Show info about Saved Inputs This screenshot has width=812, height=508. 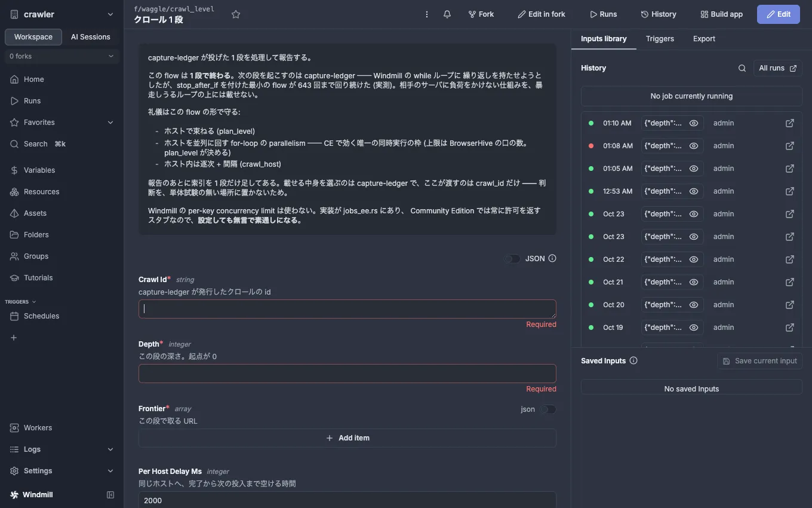coord(633,361)
